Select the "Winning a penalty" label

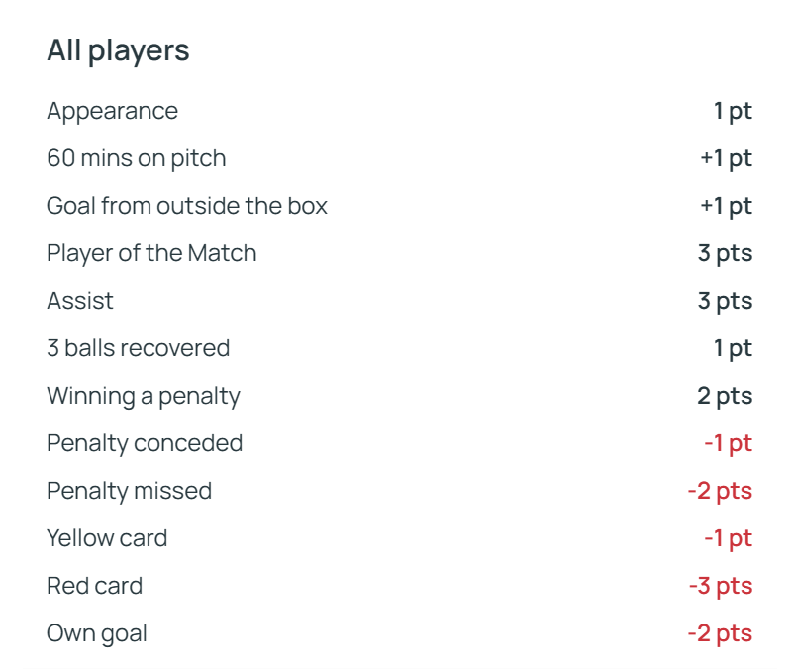click(144, 396)
